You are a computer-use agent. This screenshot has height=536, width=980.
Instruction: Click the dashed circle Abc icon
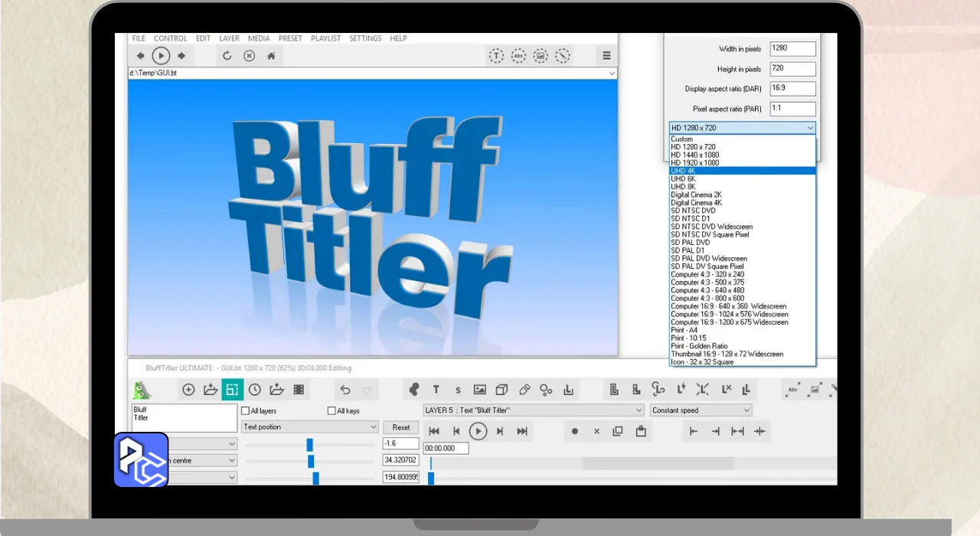(519, 56)
